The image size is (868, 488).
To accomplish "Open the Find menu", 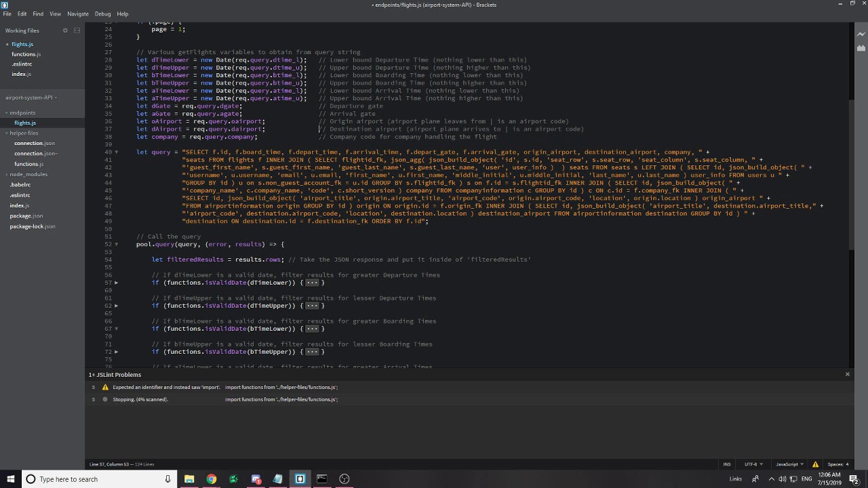I will 38,14.
